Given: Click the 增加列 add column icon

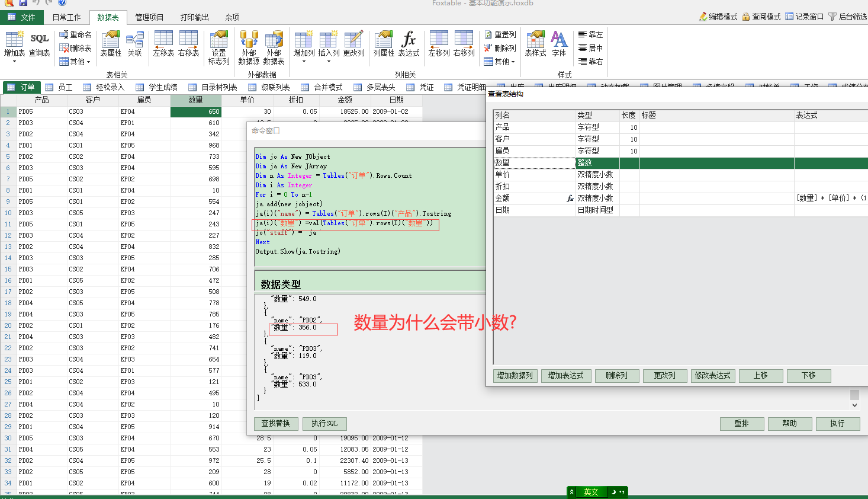Looking at the screenshot, I should point(304,40).
